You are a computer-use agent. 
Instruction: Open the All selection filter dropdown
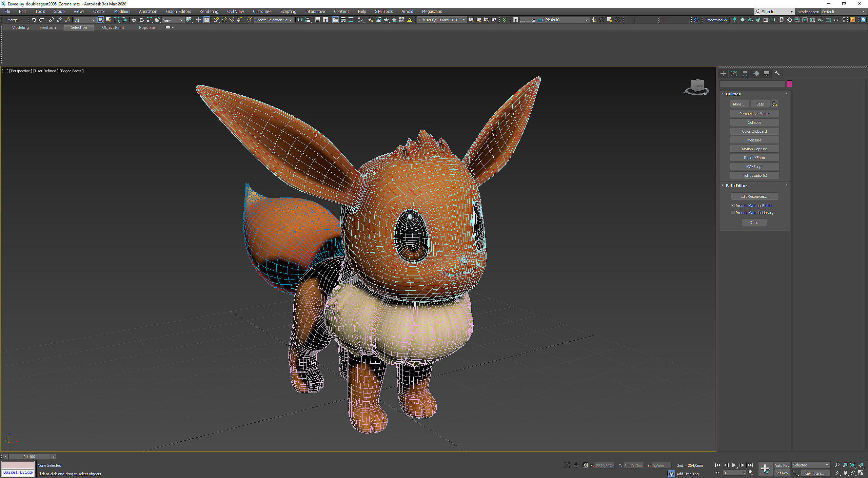(x=84, y=20)
